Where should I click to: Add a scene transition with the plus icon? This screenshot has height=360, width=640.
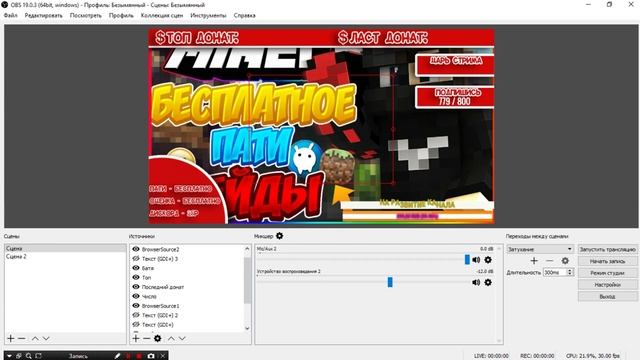534,260
